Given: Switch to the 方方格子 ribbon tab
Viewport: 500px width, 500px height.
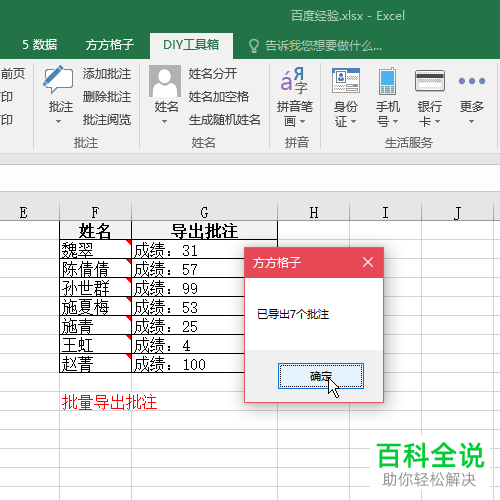Looking at the screenshot, I should [110, 45].
